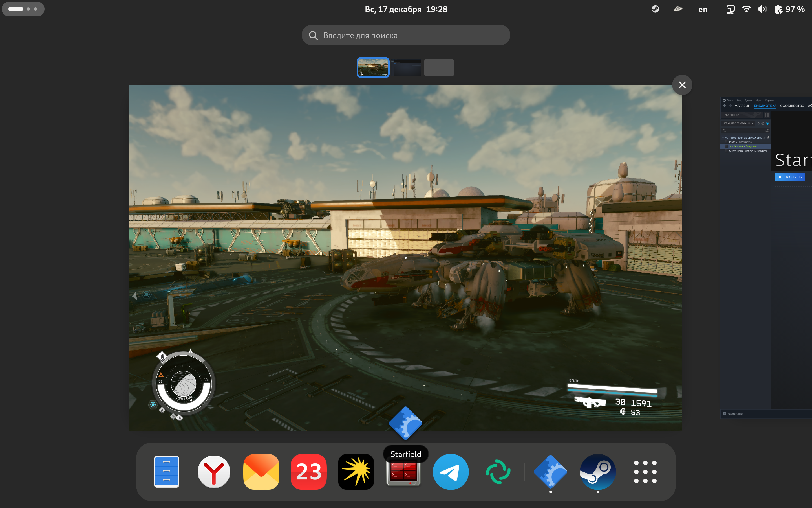Click the Steam tray icon in top bar
812x508 pixels.
655,9
